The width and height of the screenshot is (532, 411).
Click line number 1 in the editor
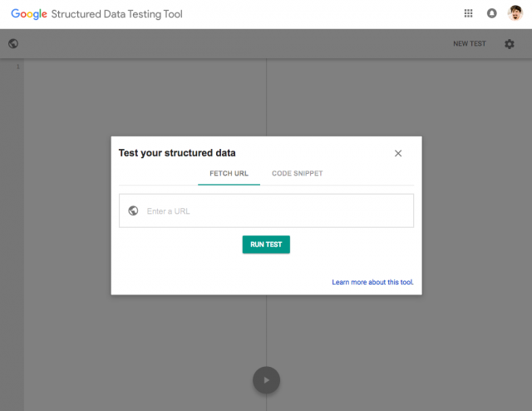point(18,67)
